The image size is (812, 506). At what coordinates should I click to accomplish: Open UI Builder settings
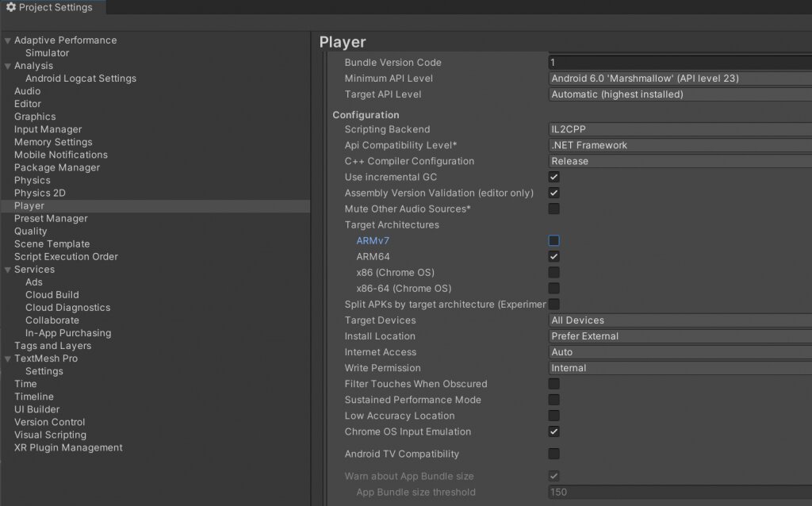click(36, 409)
